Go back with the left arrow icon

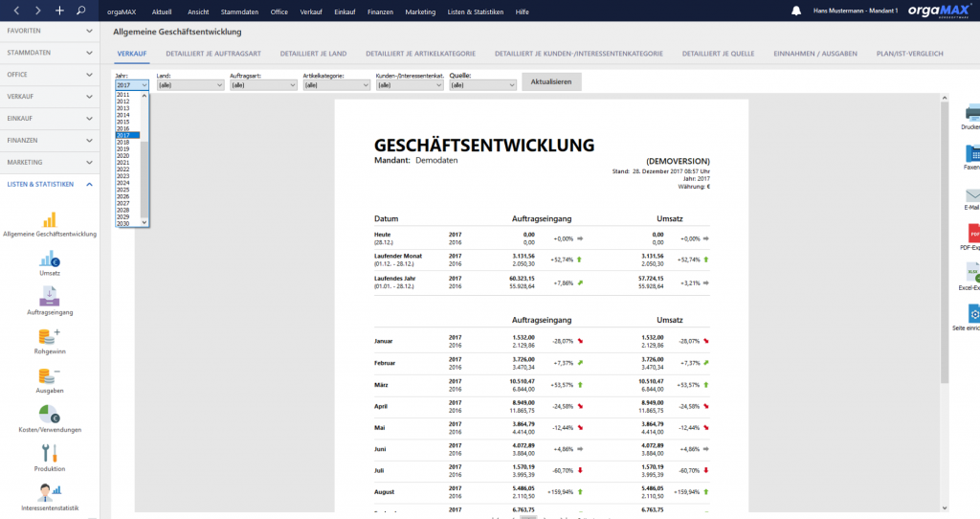pyautogui.click(x=17, y=11)
